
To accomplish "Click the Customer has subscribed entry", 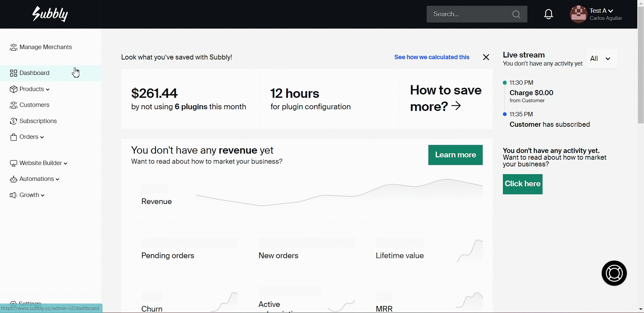I will (x=550, y=124).
